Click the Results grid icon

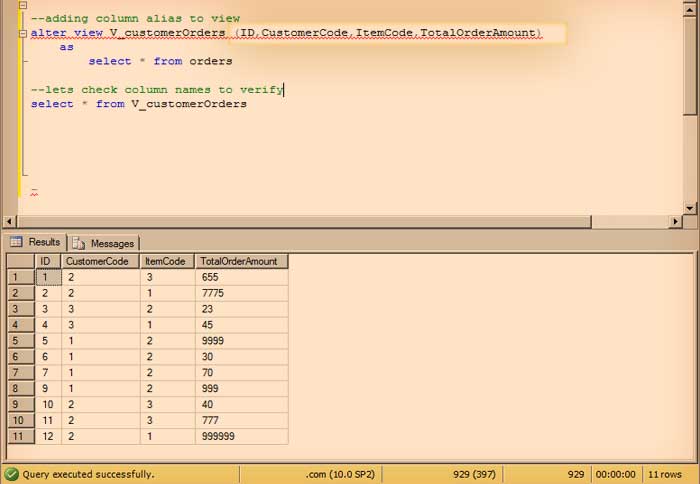pyautogui.click(x=16, y=242)
